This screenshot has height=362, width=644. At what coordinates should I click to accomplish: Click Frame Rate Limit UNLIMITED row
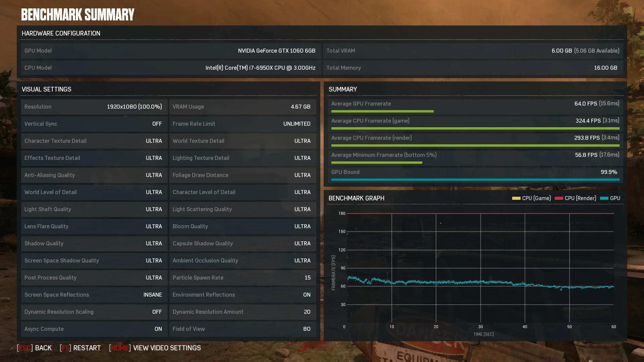tap(243, 124)
